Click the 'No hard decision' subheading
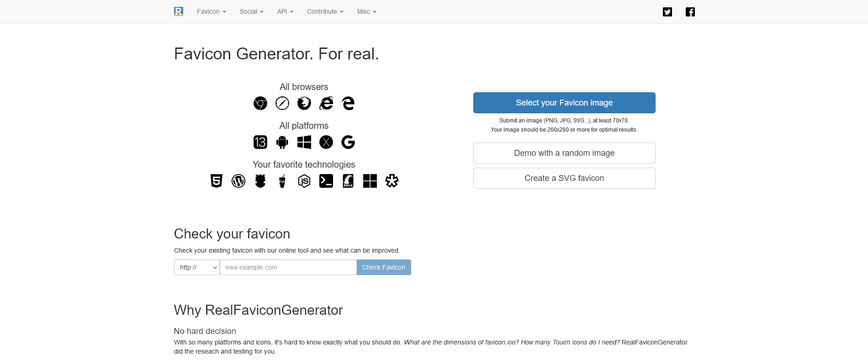The width and height of the screenshot is (868, 360). pyautogui.click(x=205, y=331)
